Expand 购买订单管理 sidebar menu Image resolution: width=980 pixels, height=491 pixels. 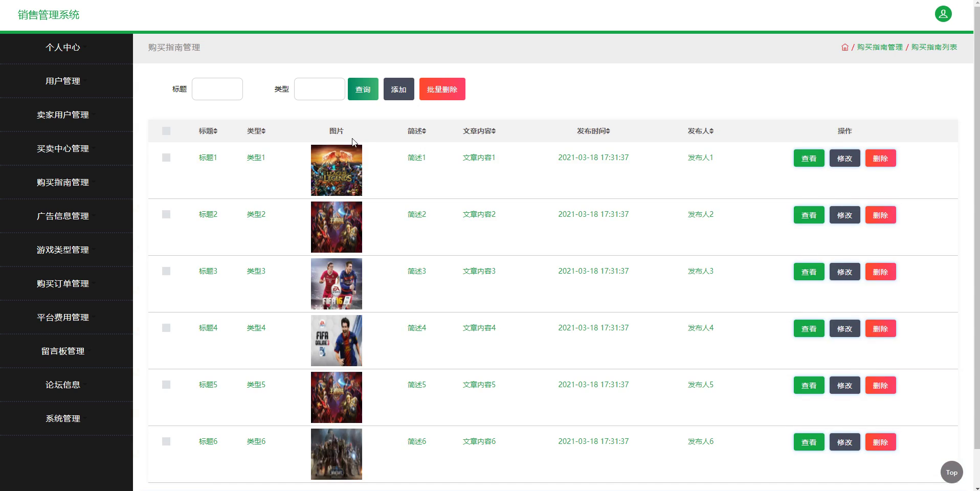click(x=66, y=283)
